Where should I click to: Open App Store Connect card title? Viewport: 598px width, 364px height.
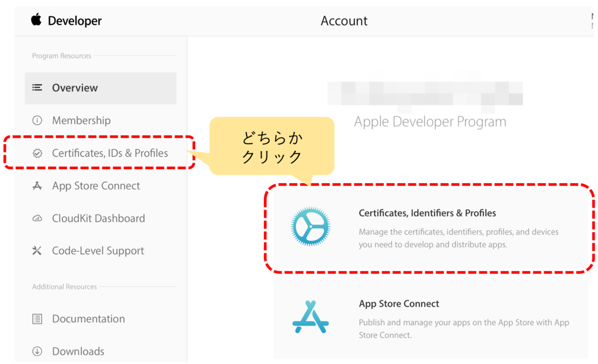(399, 304)
